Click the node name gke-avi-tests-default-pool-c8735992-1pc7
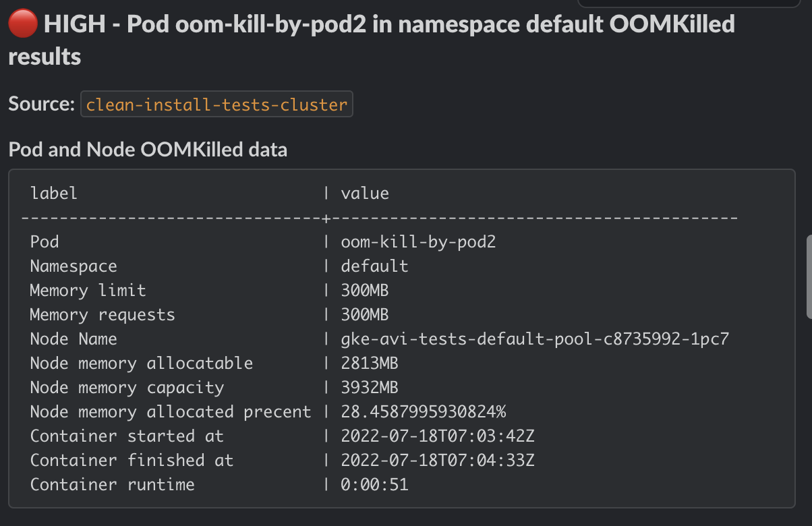The height and width of the screenshot is (526, 812). point(535,339)
